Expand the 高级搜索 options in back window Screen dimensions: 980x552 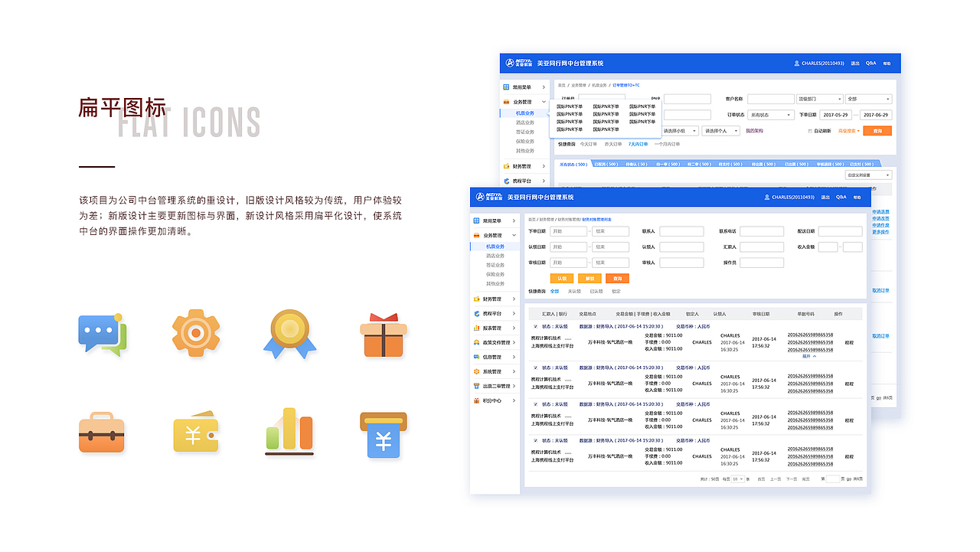point(849,131)
